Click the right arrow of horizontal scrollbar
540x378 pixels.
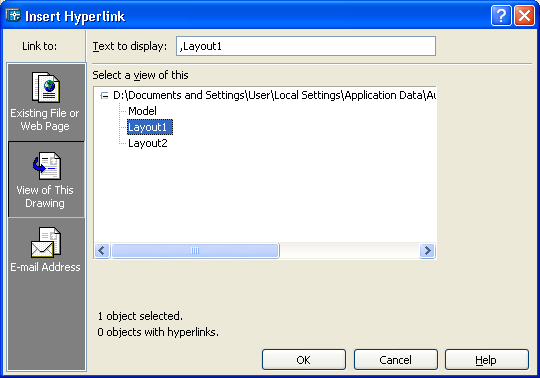click(x=427, y=250)
